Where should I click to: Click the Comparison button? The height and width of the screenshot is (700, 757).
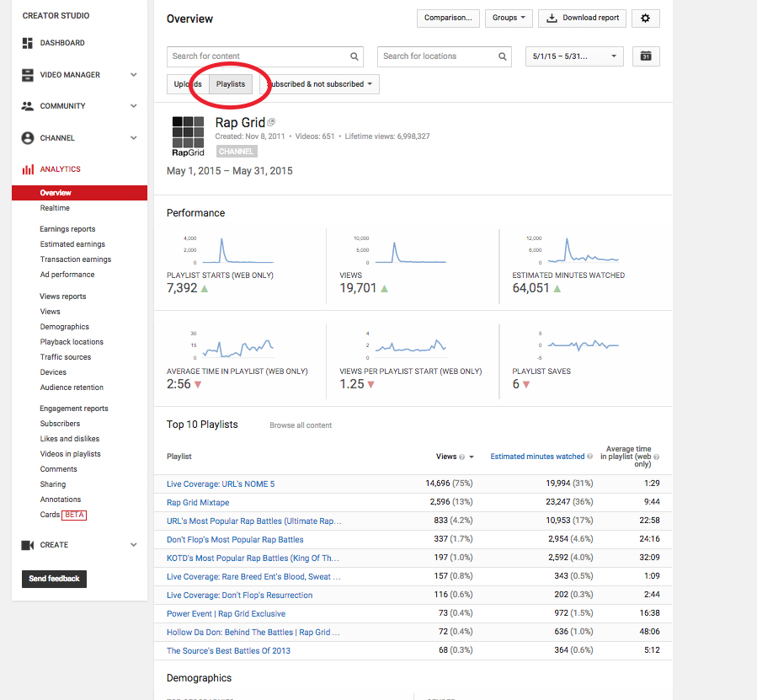click(x=448, y=19)
